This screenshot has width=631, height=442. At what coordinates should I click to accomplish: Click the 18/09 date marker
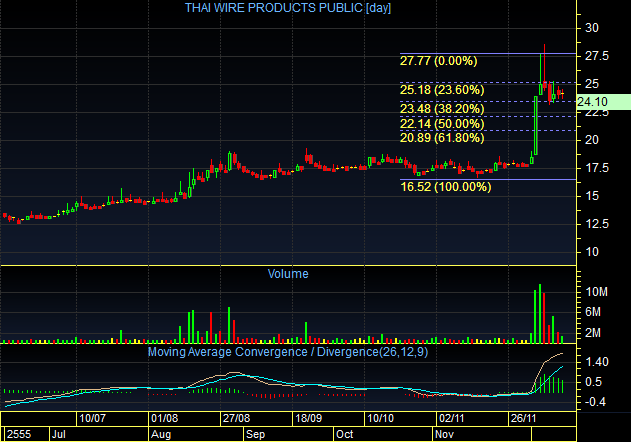[309, 418]
